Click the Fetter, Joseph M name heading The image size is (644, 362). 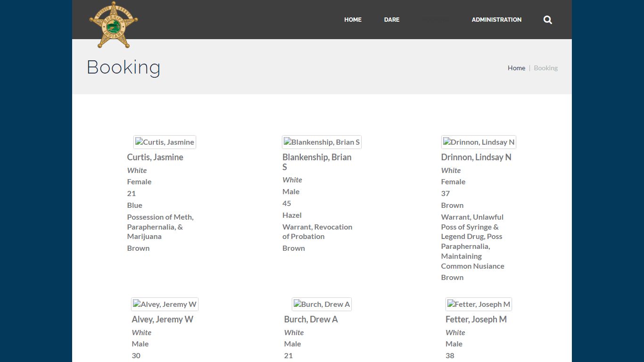tap(476, 320)
